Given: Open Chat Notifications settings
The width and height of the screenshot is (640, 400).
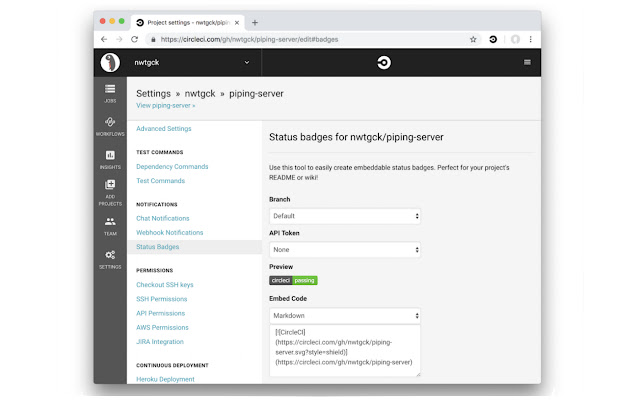Looking at the screenshot, I should pyautogui.click(x=163, y=218).
